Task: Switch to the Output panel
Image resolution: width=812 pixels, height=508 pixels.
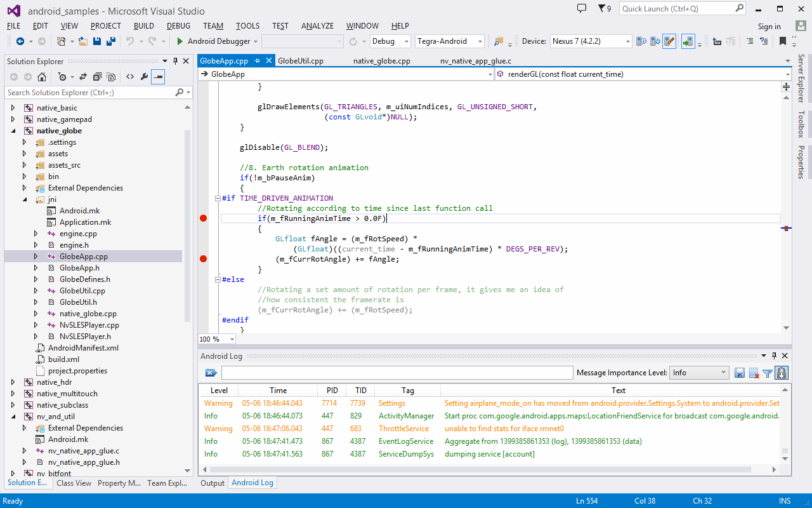Action: [x=212, y=482]
